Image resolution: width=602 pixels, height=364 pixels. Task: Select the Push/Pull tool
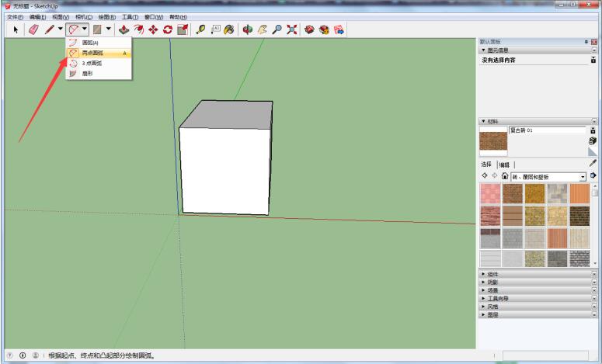coord(124,29)
